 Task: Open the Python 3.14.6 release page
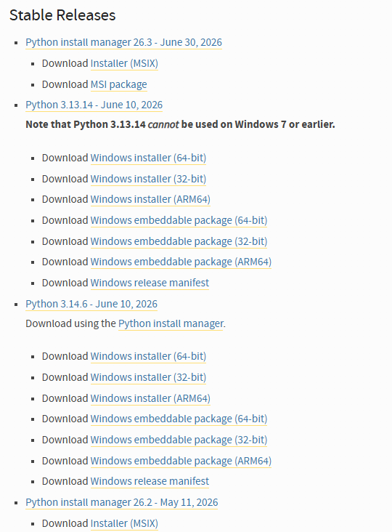(x=91, y=304)
